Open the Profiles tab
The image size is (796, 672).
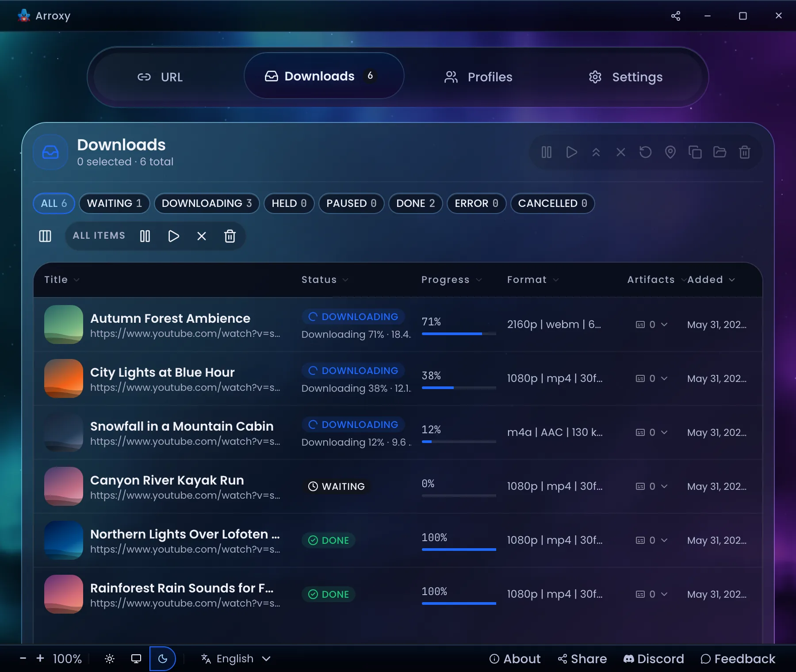point(478,77)
